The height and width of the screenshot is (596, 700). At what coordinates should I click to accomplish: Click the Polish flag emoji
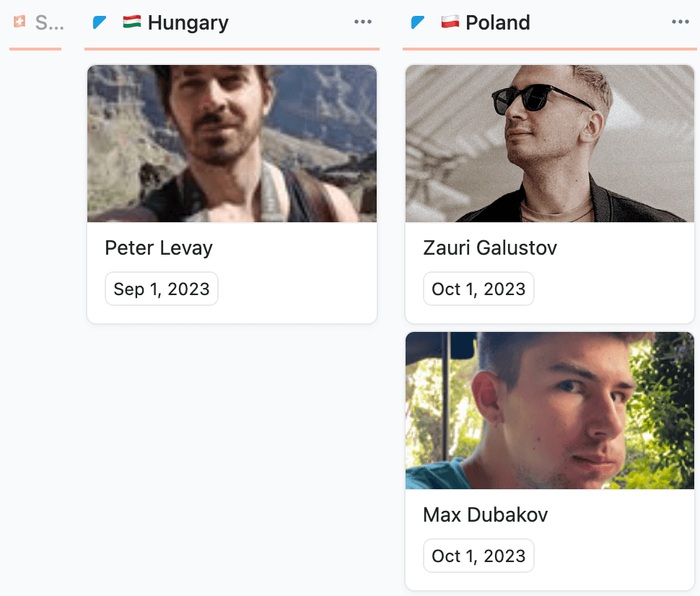450,22
